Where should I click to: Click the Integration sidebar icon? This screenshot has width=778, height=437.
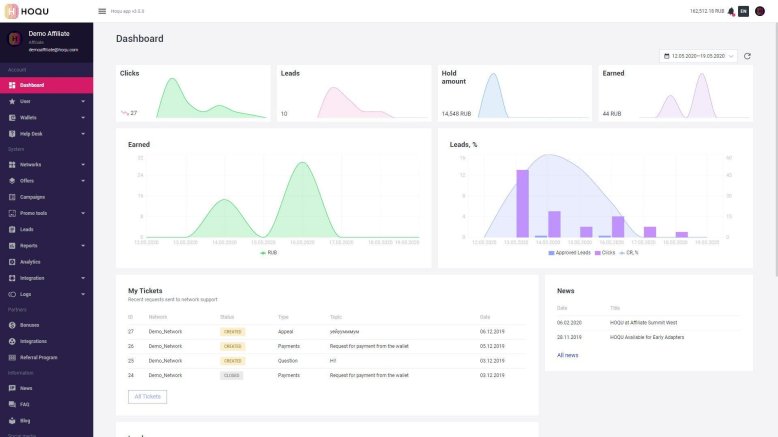[12, 278]
